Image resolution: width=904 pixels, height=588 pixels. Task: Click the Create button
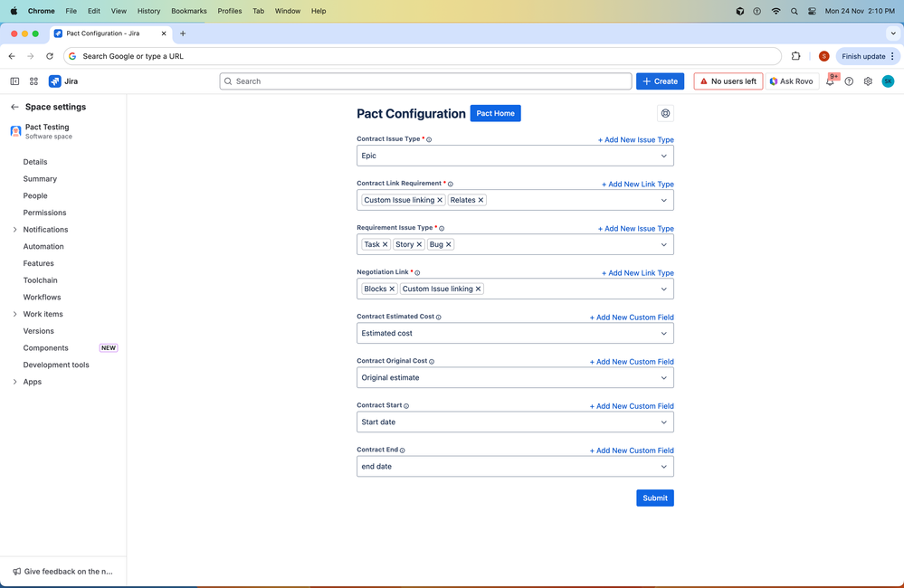point(660,81)
